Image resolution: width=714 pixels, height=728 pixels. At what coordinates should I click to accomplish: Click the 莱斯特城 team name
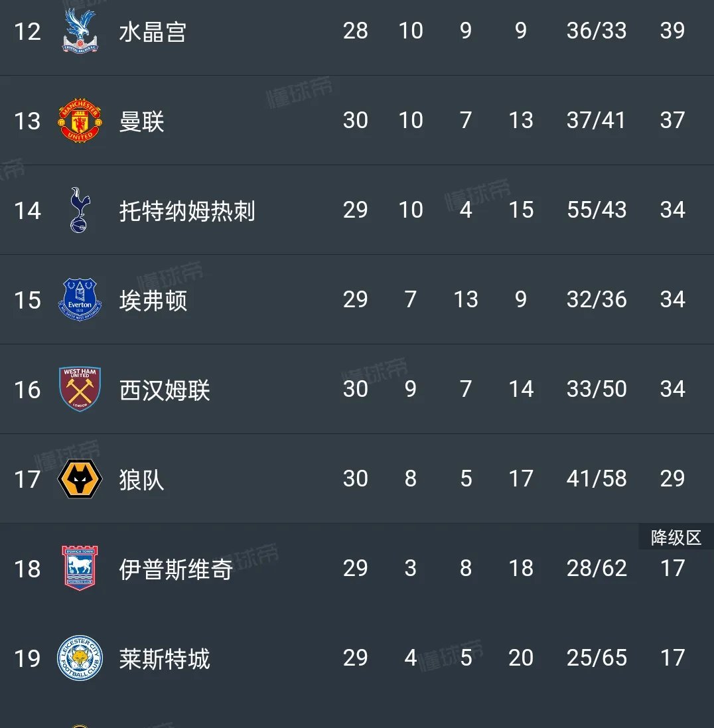[165, 658]
